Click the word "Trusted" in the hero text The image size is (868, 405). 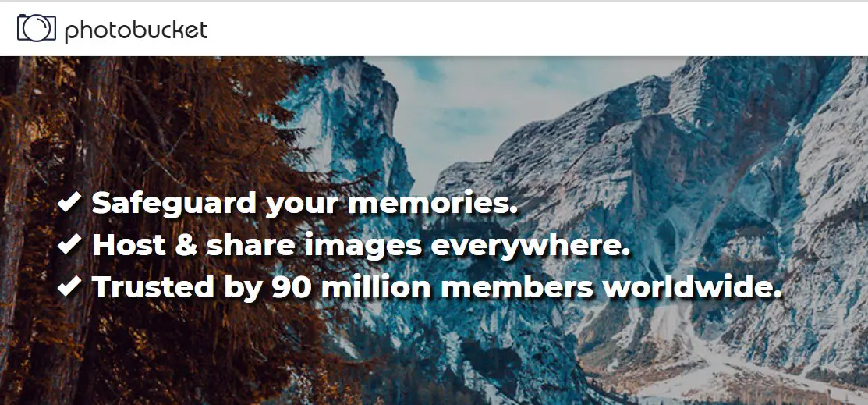pos(153,287)
